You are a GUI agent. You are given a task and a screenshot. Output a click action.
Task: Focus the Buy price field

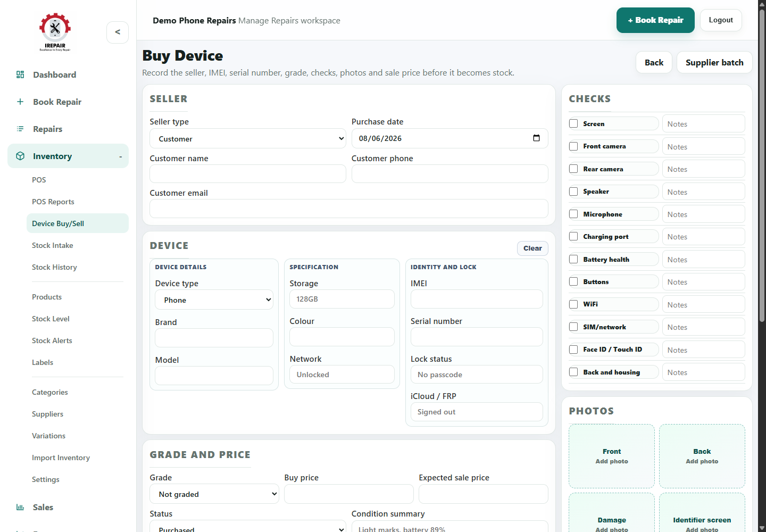click(x=349, y=494)
